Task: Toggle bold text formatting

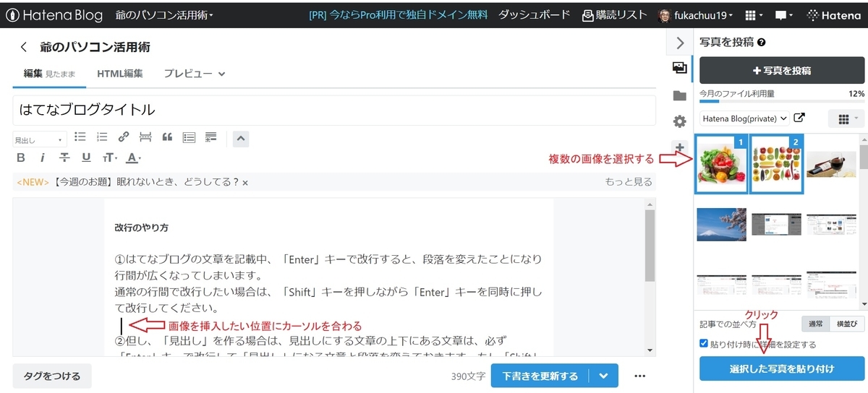Action: [21, 157]
